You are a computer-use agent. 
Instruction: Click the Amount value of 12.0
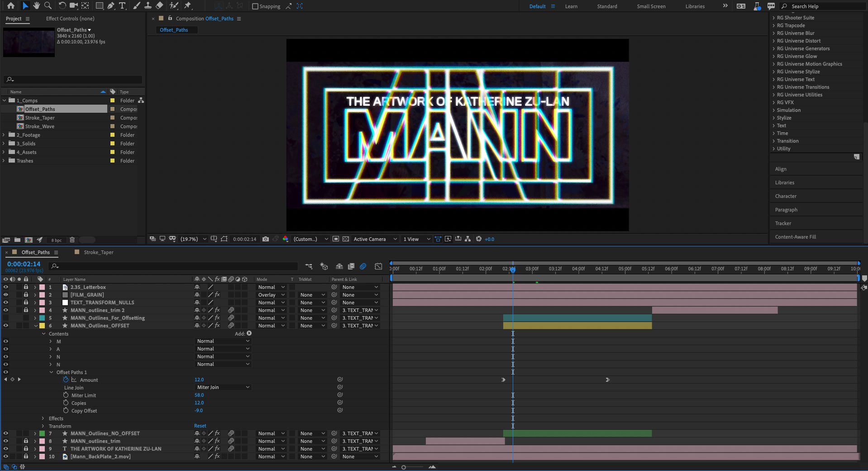(198, 380)
